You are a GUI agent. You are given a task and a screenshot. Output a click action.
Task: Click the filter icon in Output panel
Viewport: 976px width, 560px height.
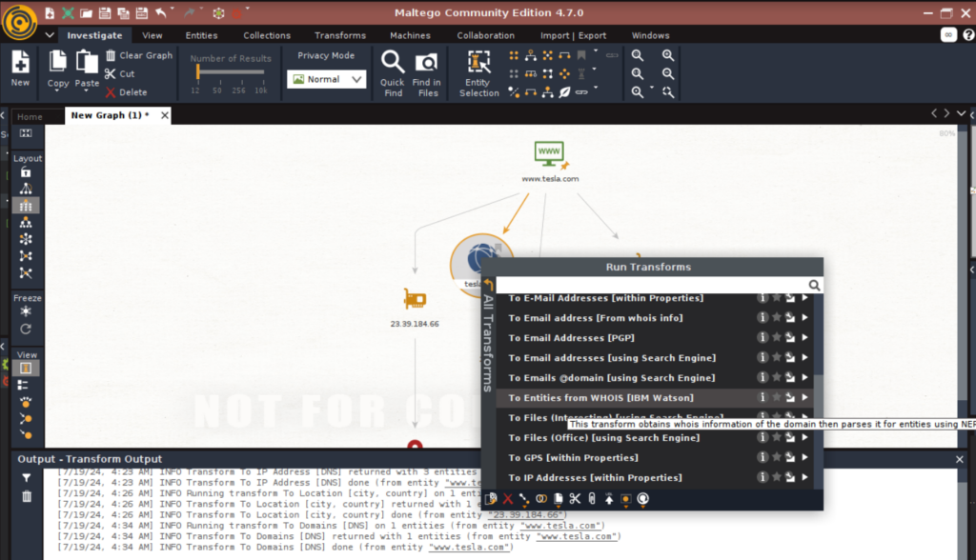pos(26,478)
